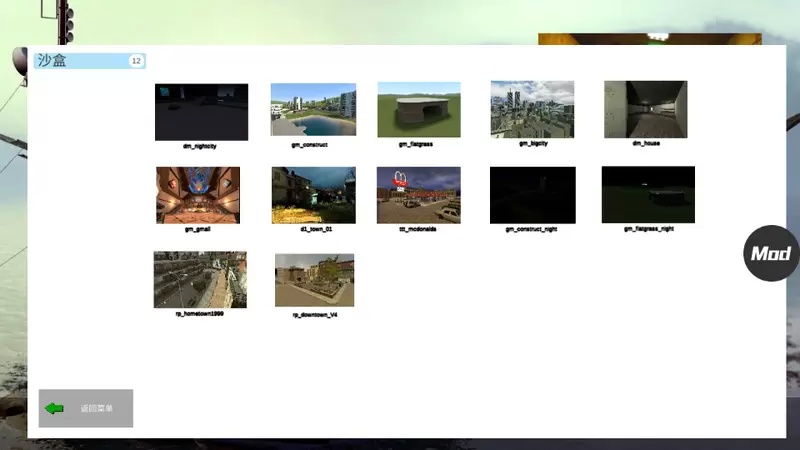Select the gm_flatgrass_night map thumbnail
Viewport: 800px width, 450px height.
pos(647,195)
